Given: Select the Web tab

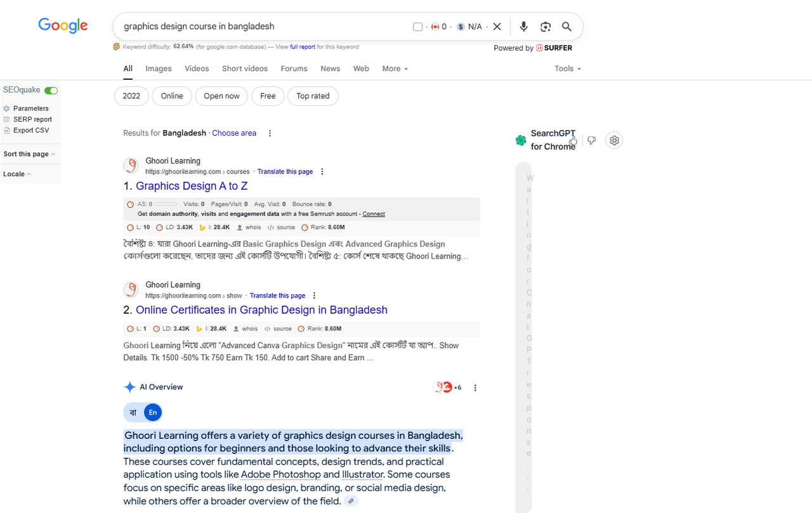Looking at the screenshot, I should tap(361, 68).
